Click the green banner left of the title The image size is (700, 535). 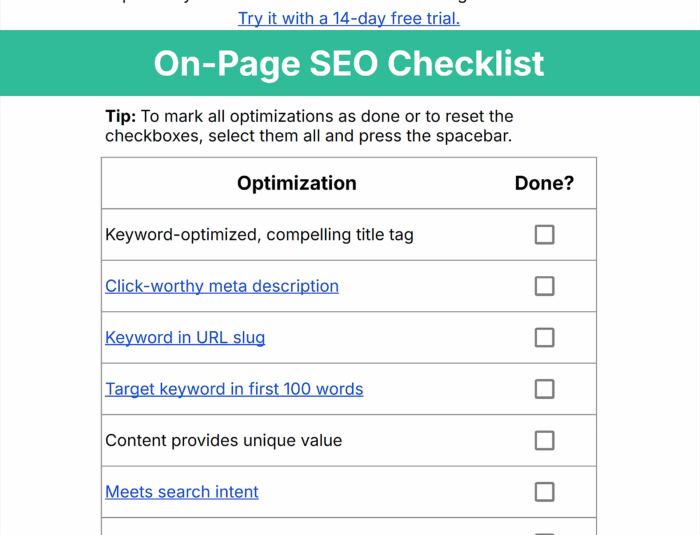point(70,63)
